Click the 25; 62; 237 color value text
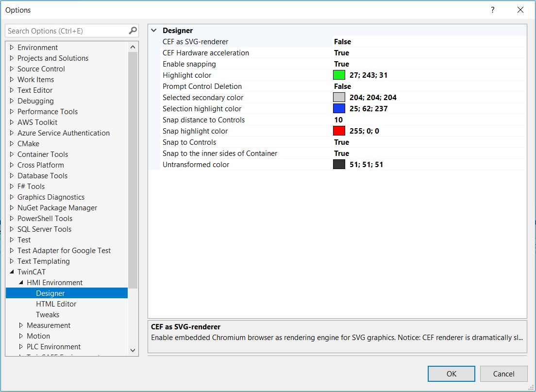Screen dimensions: 536x392 click(368, 108)
